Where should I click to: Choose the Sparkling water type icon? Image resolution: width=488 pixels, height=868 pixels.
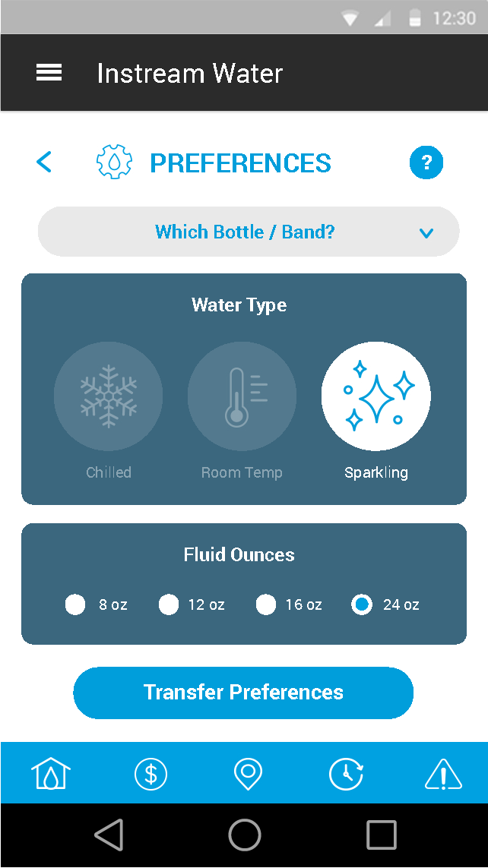[x=376, y=396]
